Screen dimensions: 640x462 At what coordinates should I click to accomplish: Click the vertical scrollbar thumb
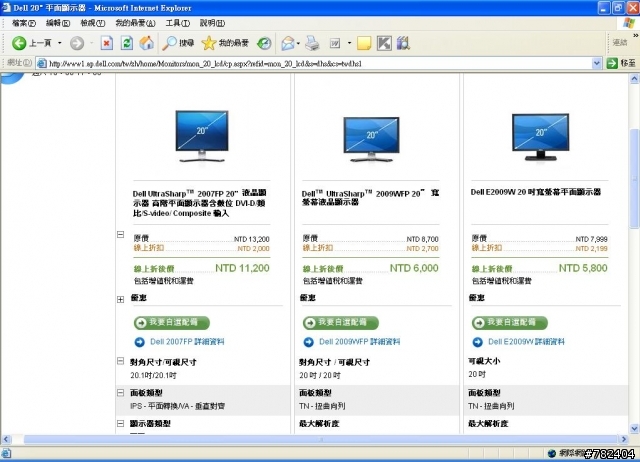click(634, 178)
